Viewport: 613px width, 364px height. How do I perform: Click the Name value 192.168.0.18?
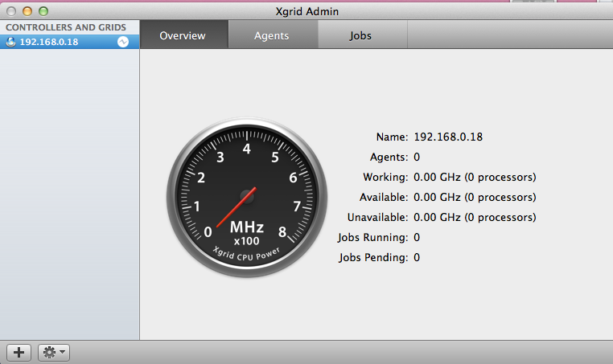[448, 137]
